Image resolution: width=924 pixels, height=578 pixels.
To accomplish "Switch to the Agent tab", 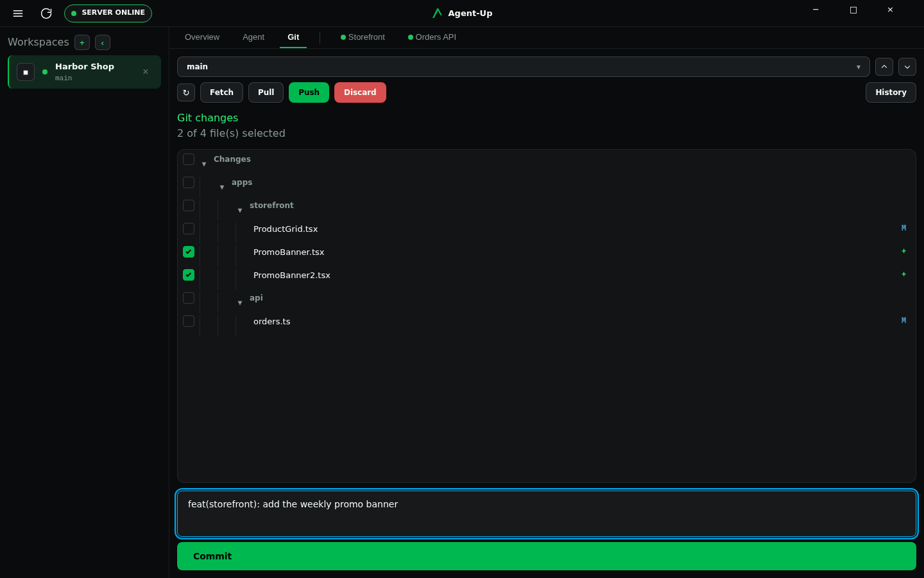I will [x=253, y=37].
